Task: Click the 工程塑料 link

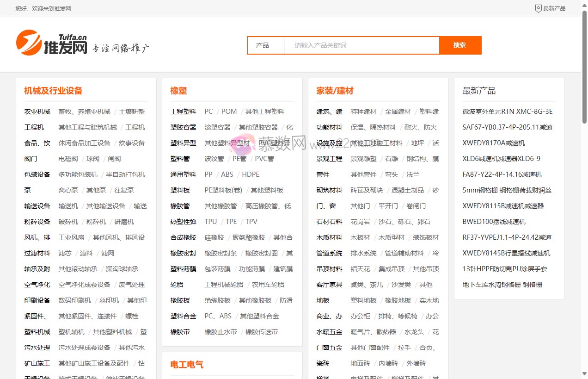Action: tap(183, 111)
